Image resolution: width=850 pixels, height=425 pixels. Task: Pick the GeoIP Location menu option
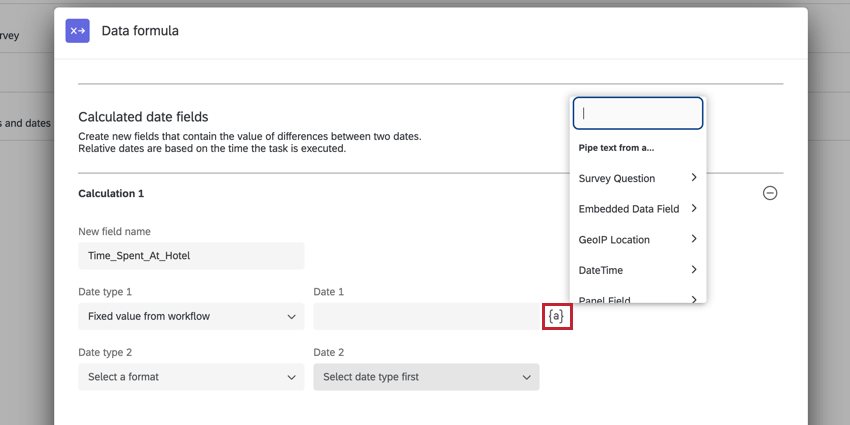coord(614,240)
